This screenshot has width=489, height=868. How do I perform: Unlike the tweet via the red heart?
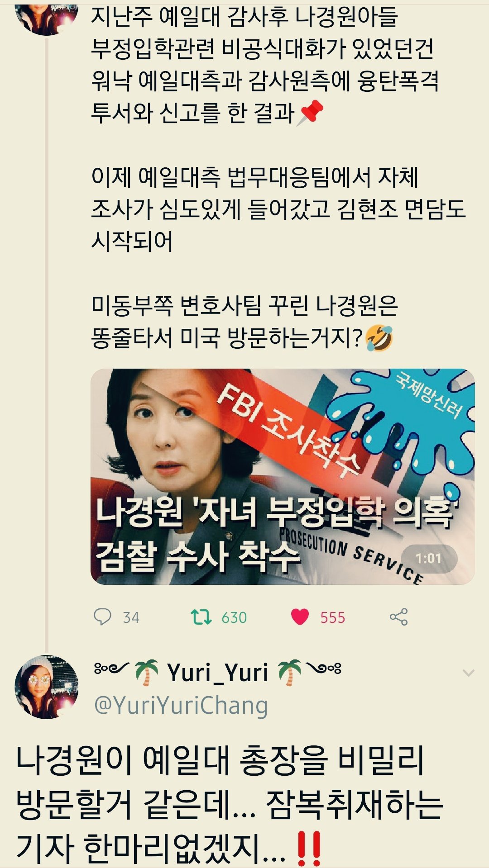click(300, 617)
